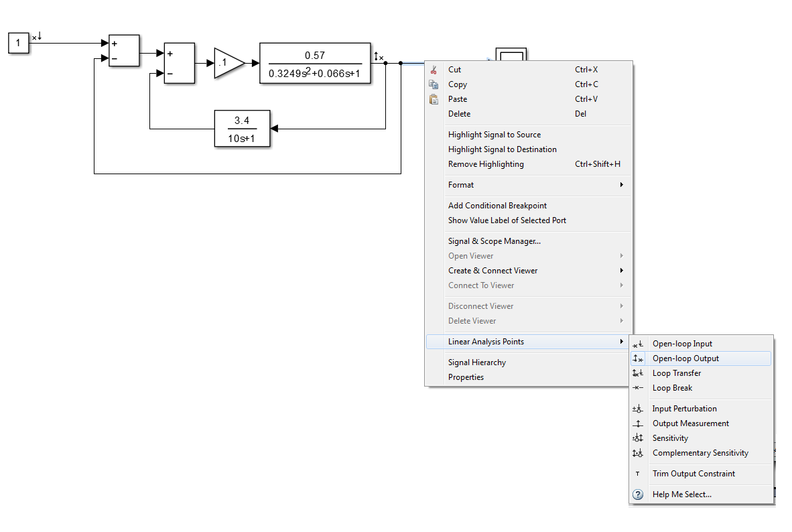Select Open-loop Output analysis point

coord(701,358)
